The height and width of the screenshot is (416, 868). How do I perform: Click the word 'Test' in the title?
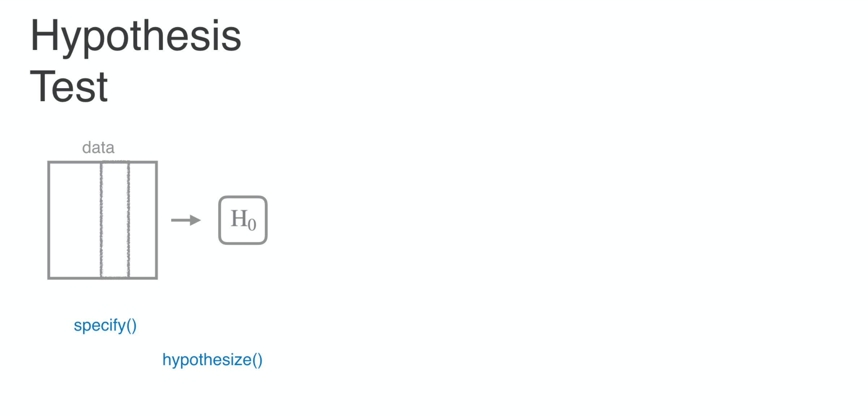pos(69,86)
